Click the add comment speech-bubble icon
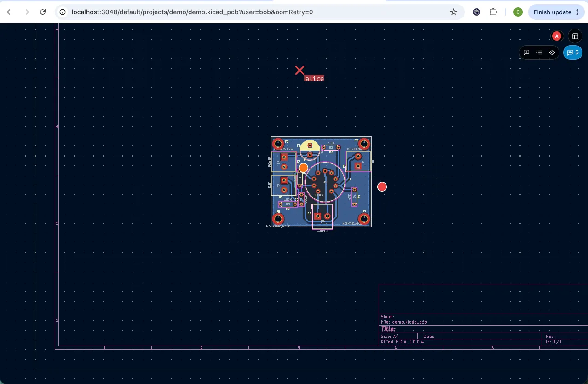The height and width of the screenshot is (384, 588). point(526,52)
